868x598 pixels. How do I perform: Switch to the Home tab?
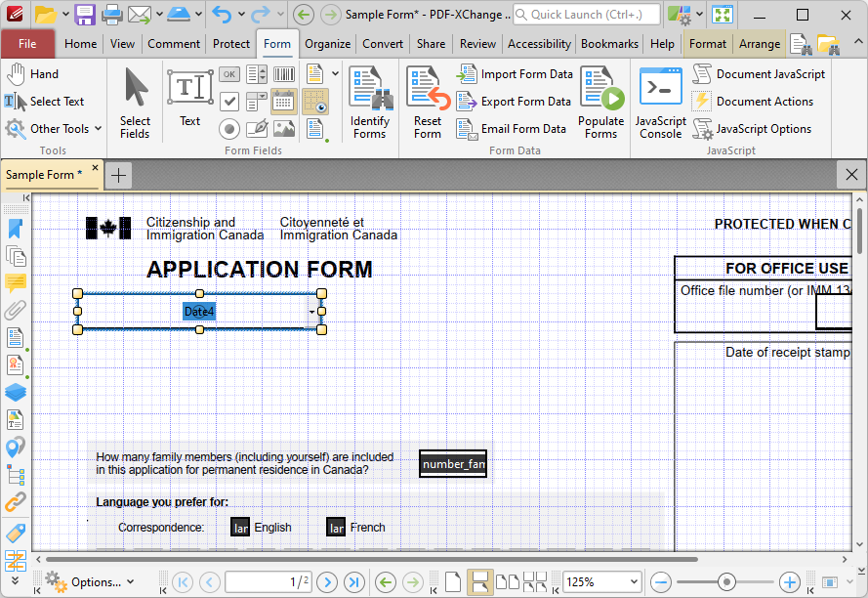(x=80, y=44)
